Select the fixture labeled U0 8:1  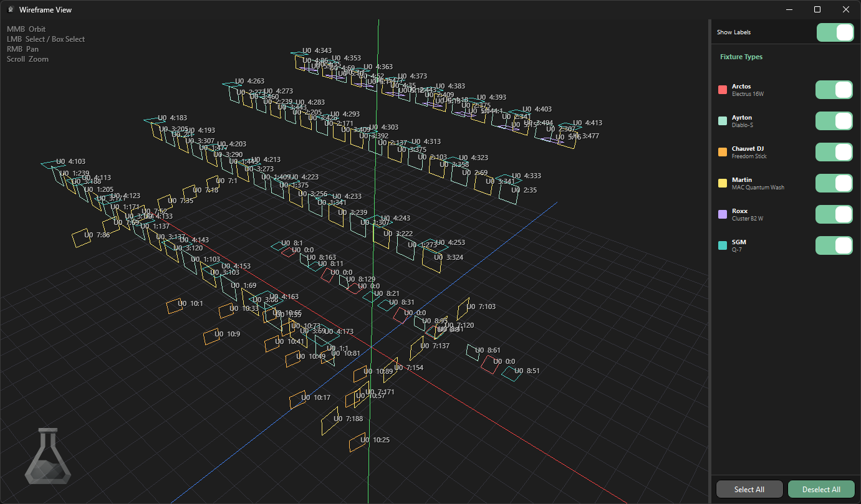[280, 246]
